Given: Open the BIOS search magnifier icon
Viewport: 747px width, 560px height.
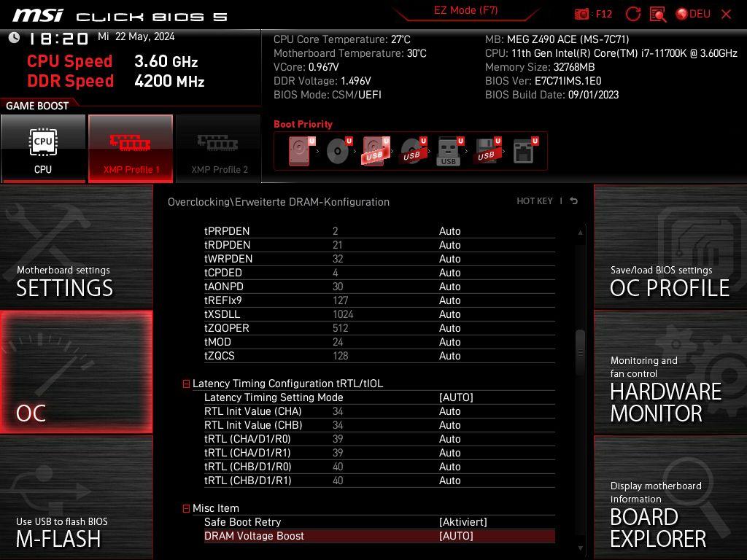Looking at the screenshot, I should 658,14.
